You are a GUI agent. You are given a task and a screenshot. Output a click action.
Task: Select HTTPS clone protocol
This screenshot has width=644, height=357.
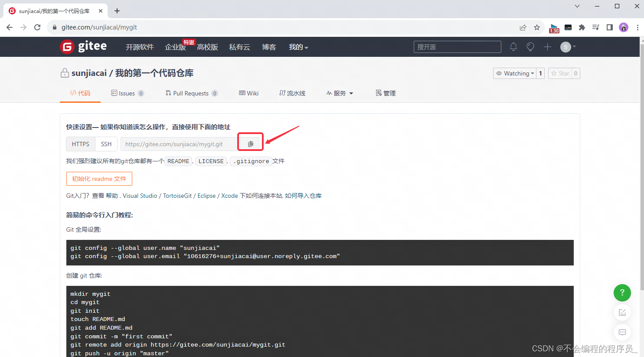point(81,144)
